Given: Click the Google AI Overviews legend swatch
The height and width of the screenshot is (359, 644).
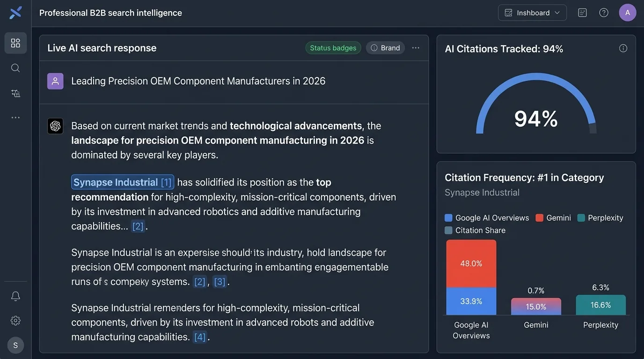Looking at the screenshot, I should 448,218.
